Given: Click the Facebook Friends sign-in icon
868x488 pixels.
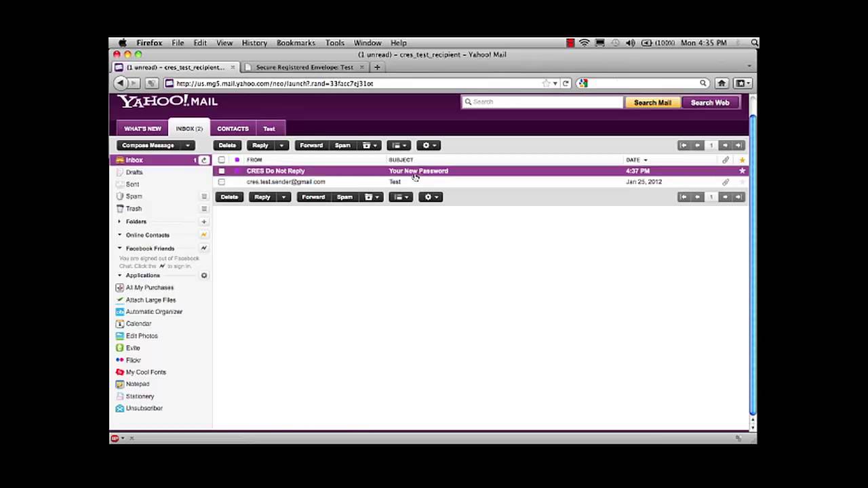Looking at the screenshot, I should pos(203,248).
